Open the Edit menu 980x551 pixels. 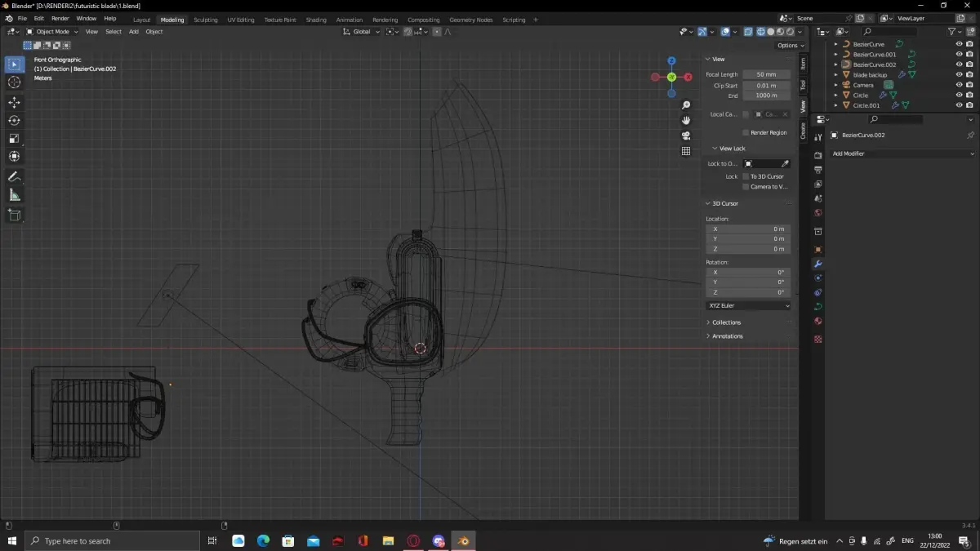[x=38, y=18]
